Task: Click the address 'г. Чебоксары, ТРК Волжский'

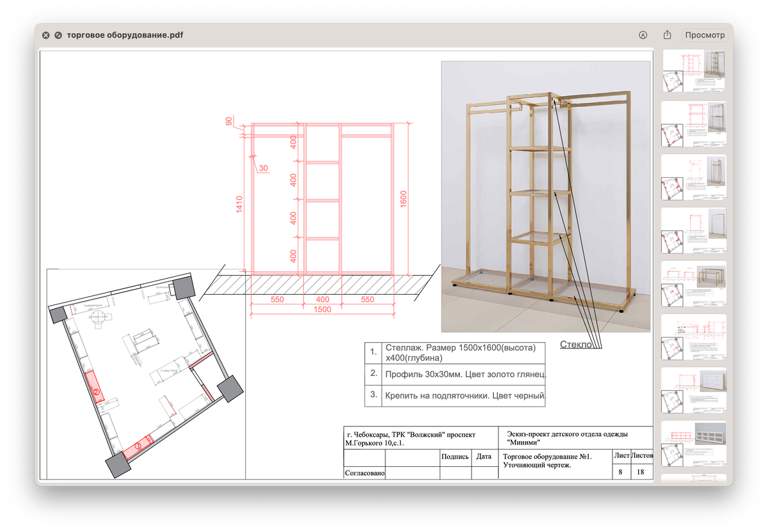Action: click(x=410, y=439)
